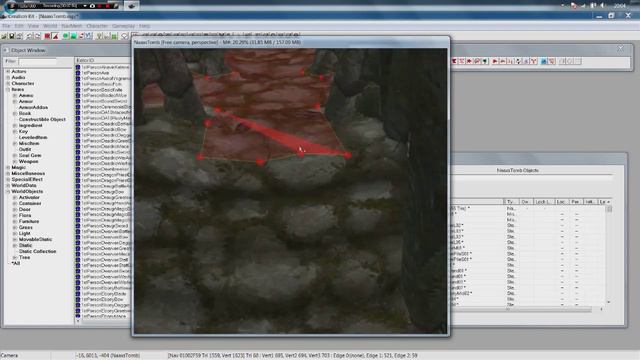
Task: Click the red square icon in main toolbar
Action: point(47,36)
